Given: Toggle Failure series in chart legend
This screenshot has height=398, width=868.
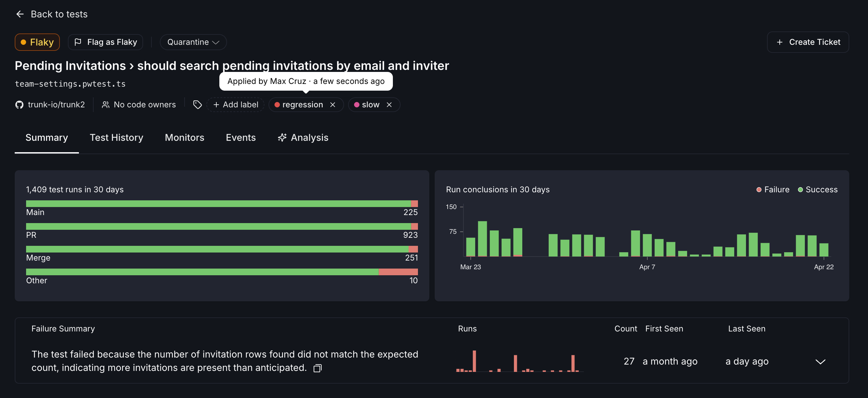Looking at the screenshot, I should click(773, 190).
